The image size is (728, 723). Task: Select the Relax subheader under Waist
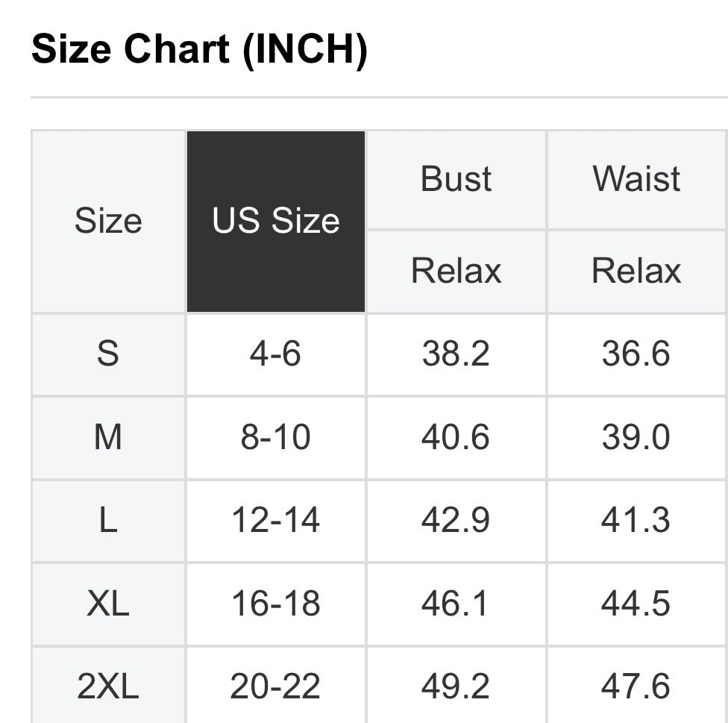636,271
